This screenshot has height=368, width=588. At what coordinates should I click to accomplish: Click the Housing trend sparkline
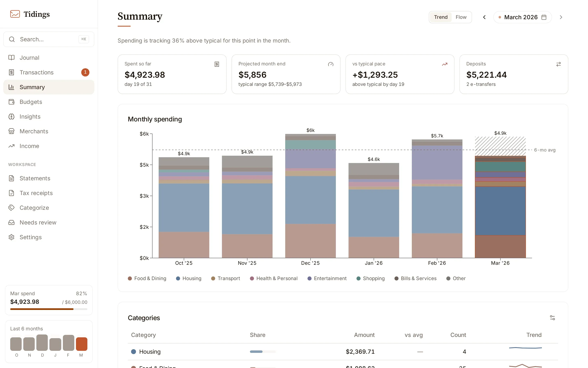525,348
